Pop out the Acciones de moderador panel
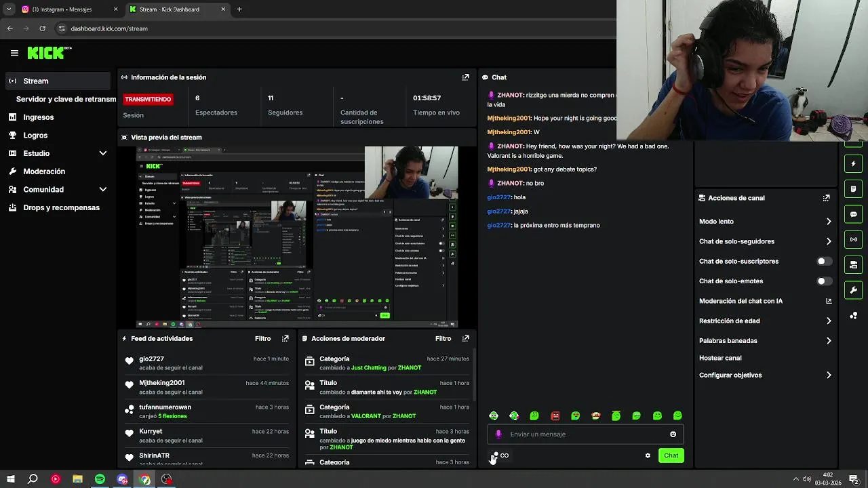 [465, 338]
